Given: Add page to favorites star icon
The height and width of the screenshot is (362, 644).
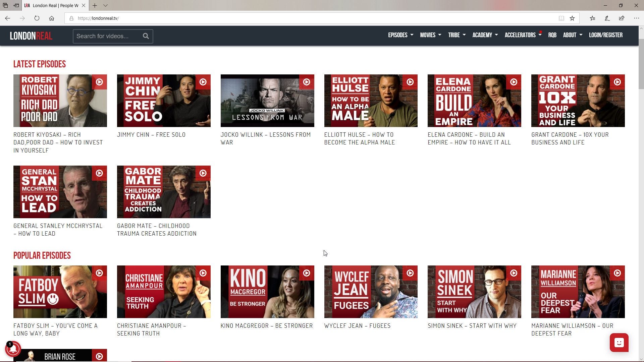Looking at the screenshot, I should tap(572, 18).
